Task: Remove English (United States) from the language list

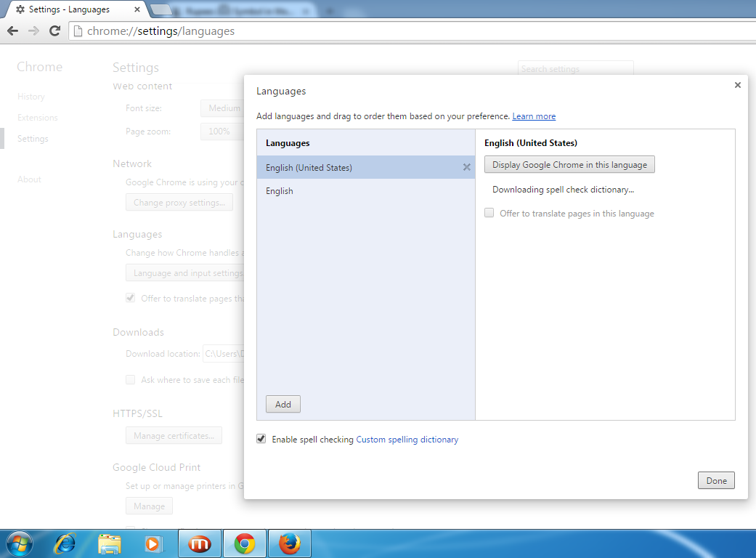Action: tap(467, 167)
